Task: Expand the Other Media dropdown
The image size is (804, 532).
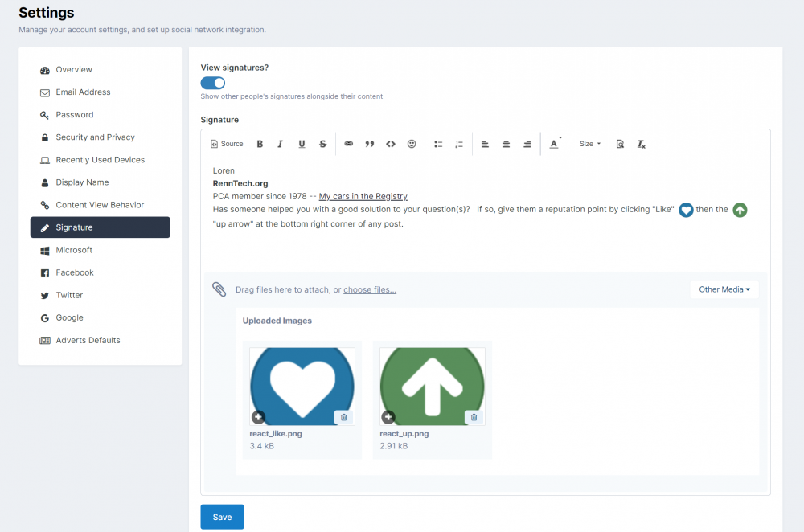Action: [x=724, y=289]
